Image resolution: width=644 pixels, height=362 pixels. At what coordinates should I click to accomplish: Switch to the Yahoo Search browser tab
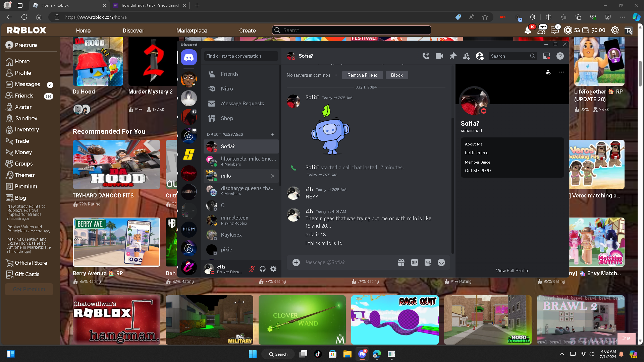[x=150, y=5]
